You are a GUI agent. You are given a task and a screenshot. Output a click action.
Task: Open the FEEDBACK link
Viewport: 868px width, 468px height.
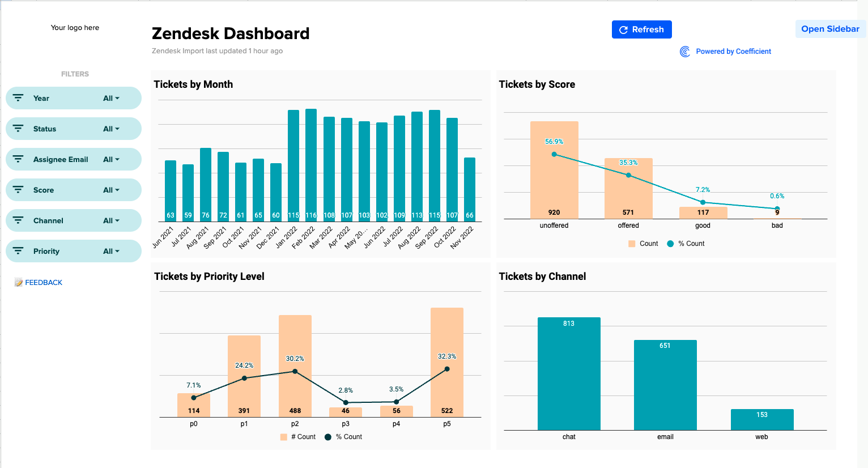click(44, 282)
